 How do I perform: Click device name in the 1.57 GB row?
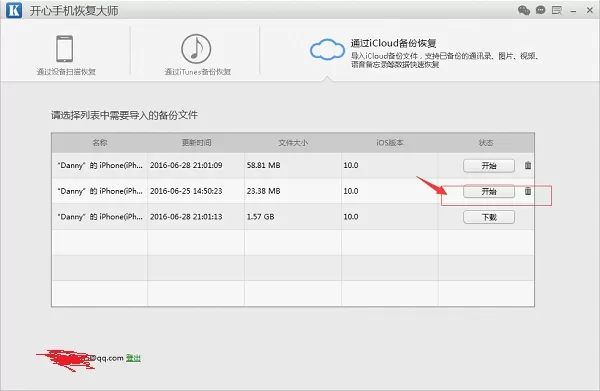(100, 217)
